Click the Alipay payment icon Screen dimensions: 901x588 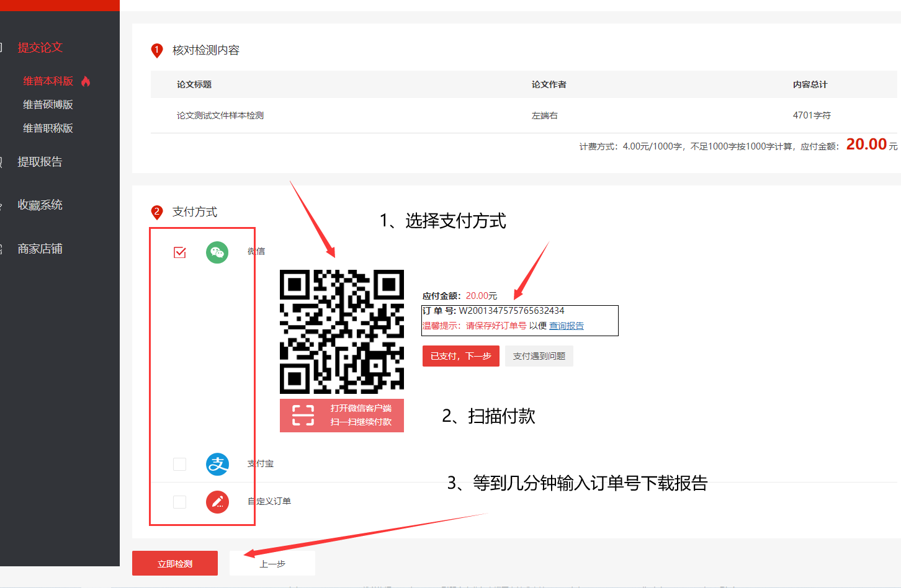coord(217,464)
